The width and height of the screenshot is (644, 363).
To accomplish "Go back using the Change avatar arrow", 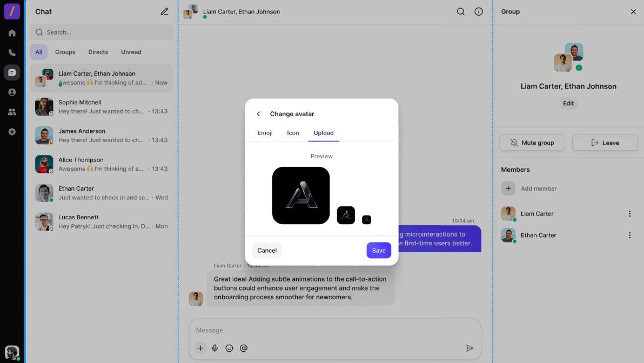I will coord(258,114).
